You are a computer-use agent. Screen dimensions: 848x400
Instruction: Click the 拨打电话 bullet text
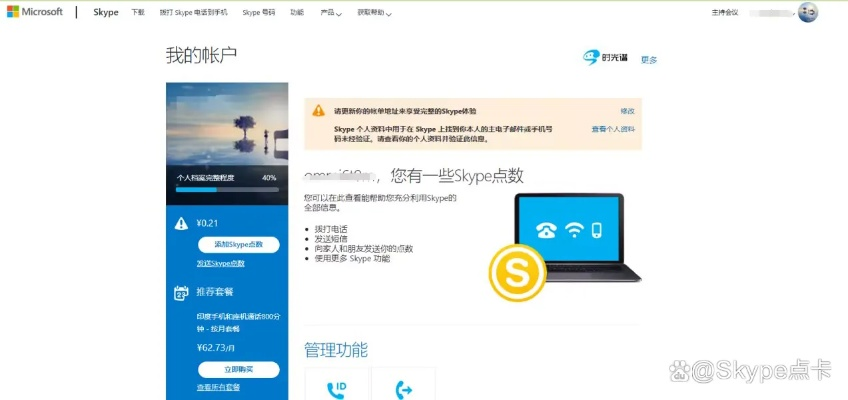click(331, 230)
